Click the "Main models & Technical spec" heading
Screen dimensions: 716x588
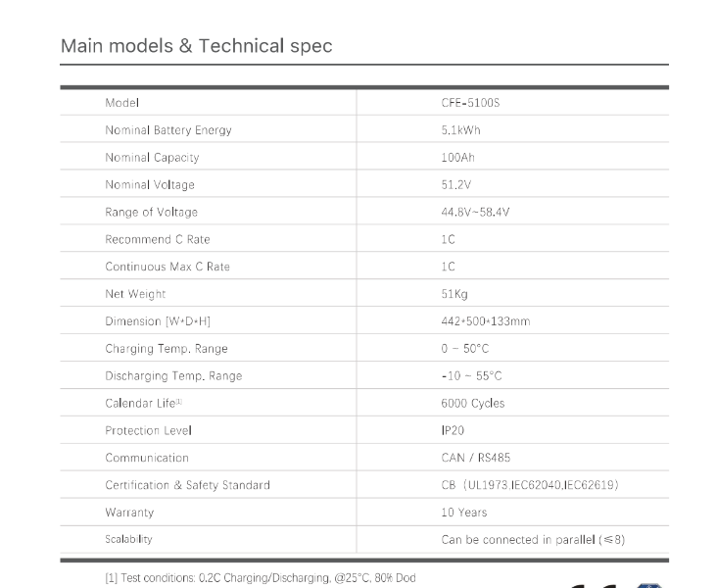click(x=196, y=46)
